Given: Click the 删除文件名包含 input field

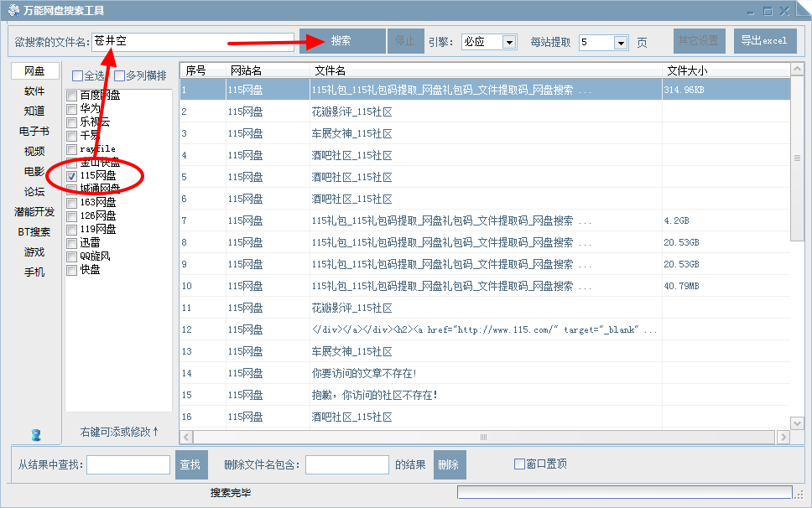Looking at the screenshot, I should tap(347, 464).
